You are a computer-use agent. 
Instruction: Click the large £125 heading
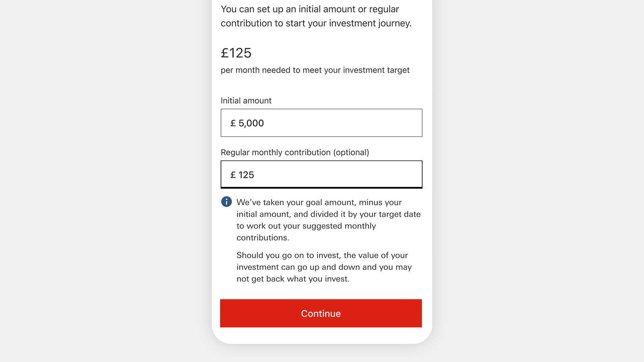click(236, 53)
